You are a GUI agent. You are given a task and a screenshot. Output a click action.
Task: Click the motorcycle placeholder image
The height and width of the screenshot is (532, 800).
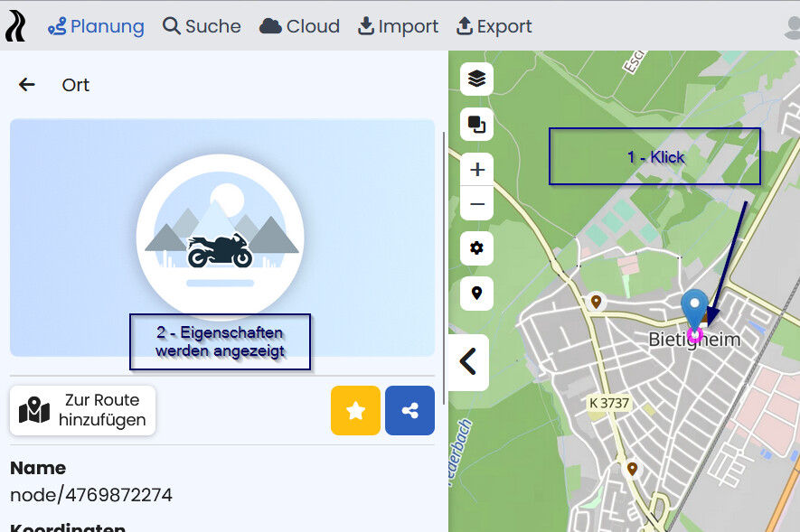(x=220, y=238)
